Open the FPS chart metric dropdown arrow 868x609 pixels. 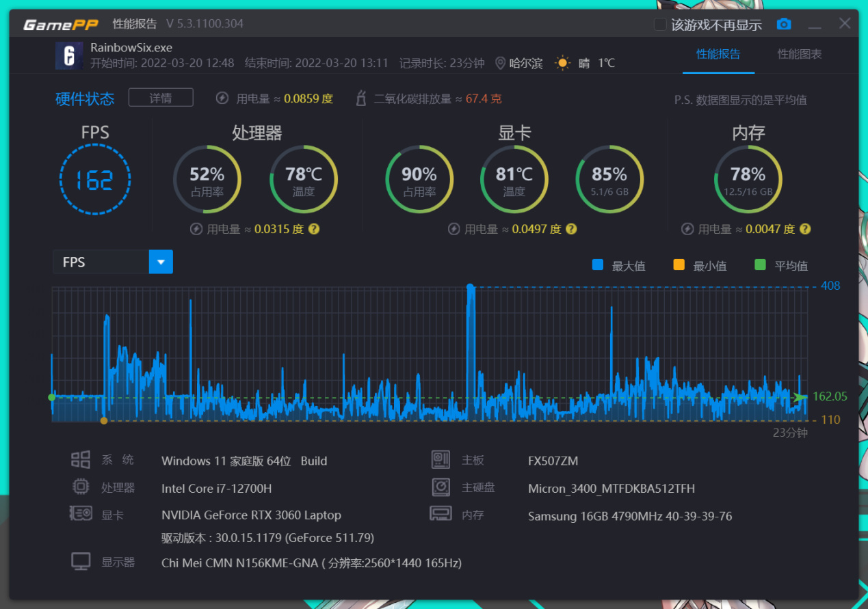(161, 262)
